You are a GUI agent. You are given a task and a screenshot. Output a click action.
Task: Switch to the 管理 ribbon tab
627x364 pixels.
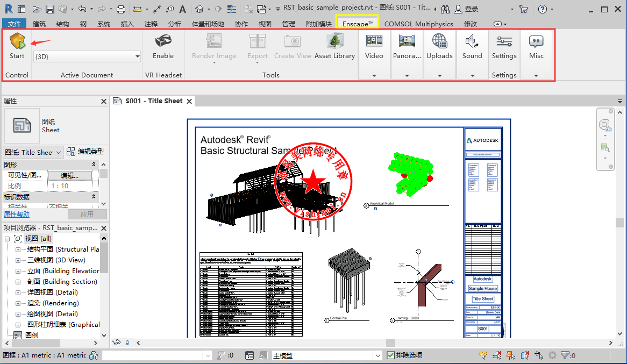[x=288, y=24]
